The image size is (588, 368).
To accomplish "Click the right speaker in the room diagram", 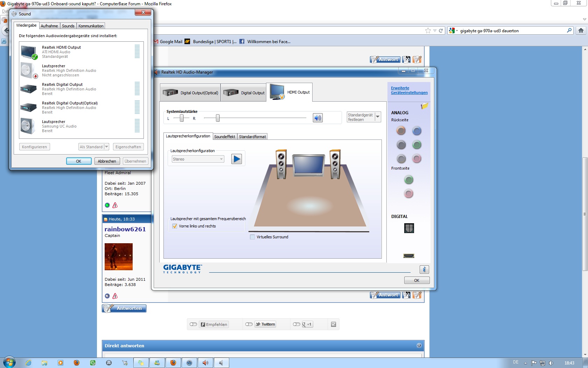I will click(335, 164).
